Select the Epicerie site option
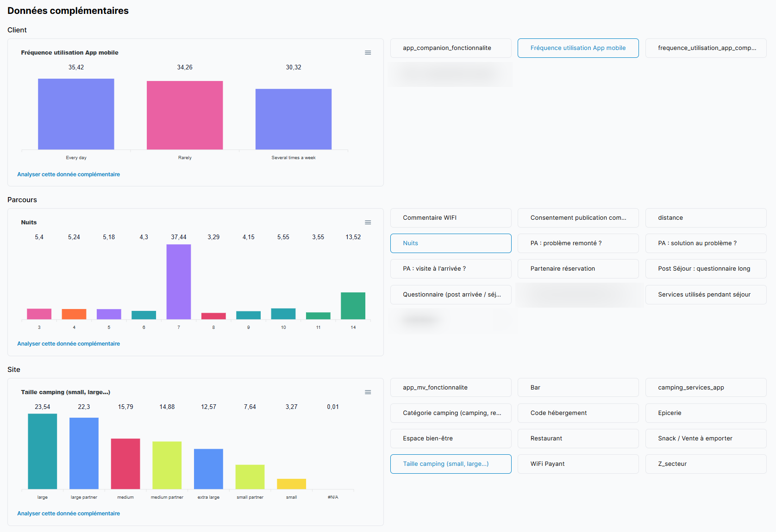776x532 pixels. tap(706, 413)
